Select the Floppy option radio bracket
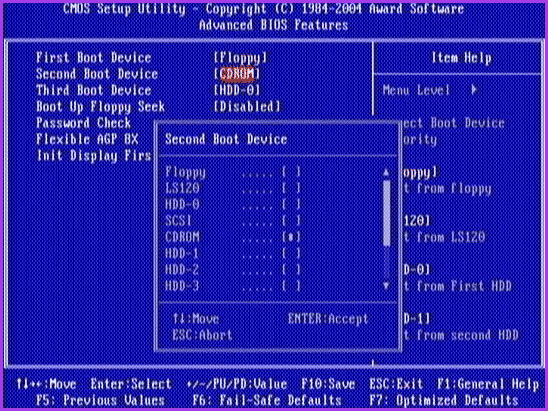548x411 pixels. point(291,172)
